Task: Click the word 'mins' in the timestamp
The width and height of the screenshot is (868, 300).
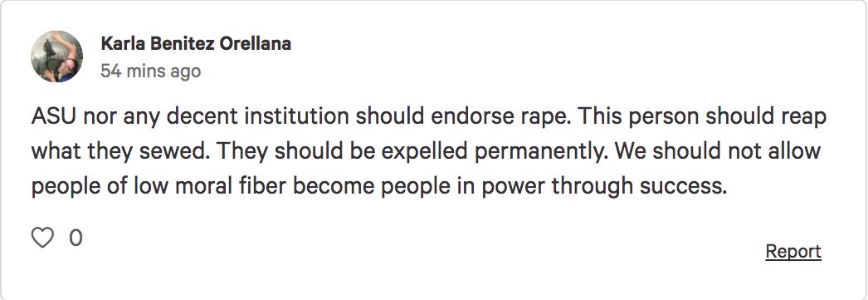Action: pyautogui.click(x=145, y=71)
